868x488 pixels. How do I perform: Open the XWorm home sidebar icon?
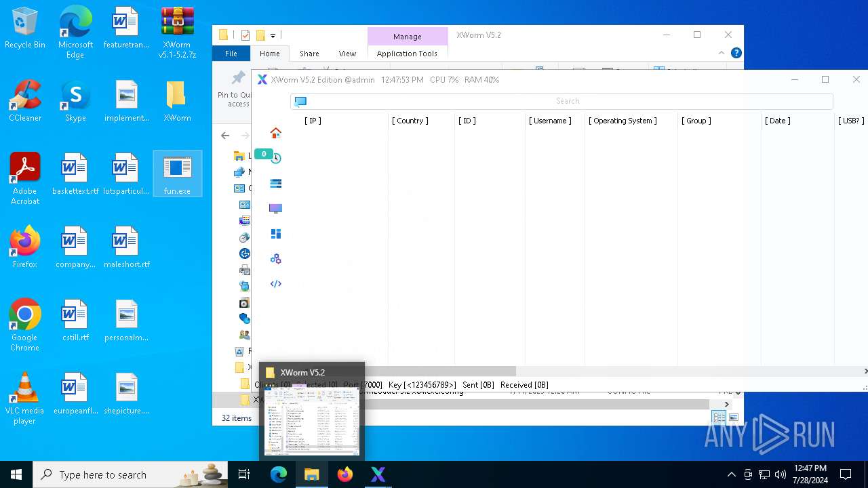[275, 133]
